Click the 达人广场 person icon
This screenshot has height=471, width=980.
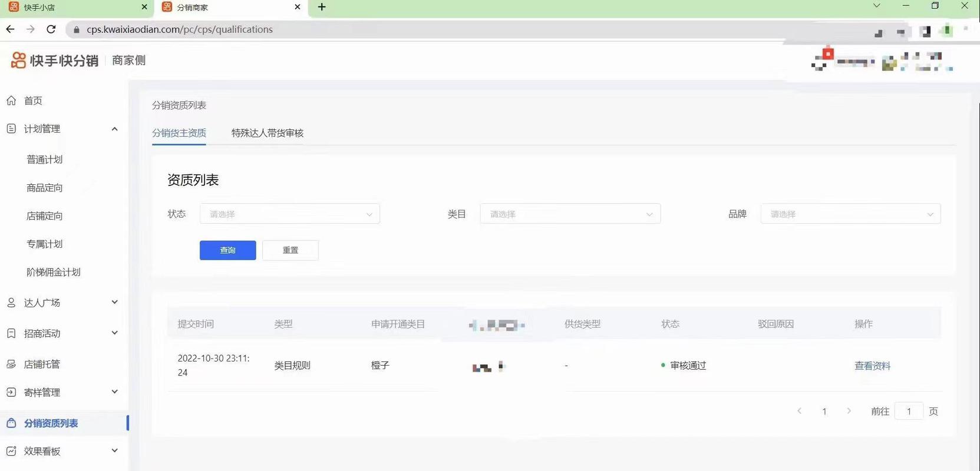pos(11,303)
